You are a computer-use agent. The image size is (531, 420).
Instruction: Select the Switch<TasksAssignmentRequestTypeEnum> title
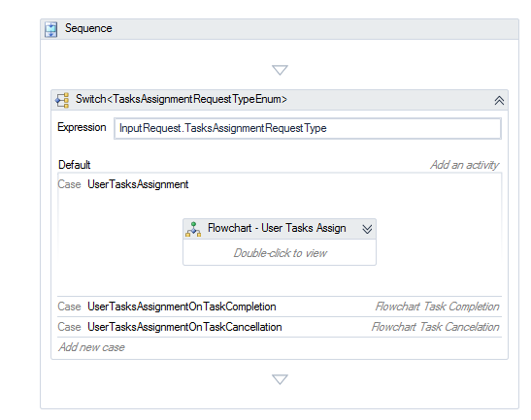coord(182,99)
